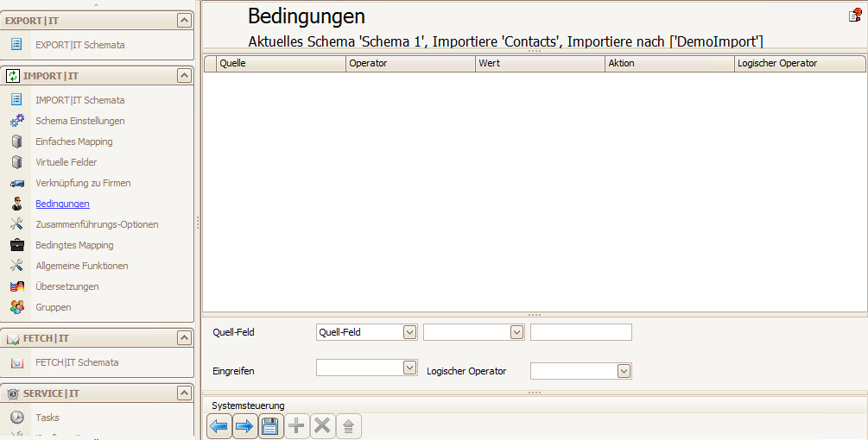Click the Gruppen people icon
The height and width of the screenshot is (440, 868).
pos(16,307)
